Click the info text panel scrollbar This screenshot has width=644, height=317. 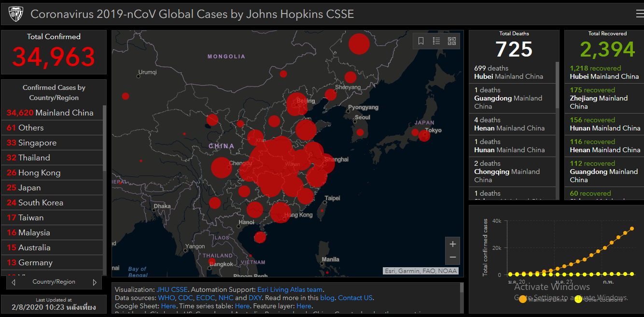click(462, 288)
